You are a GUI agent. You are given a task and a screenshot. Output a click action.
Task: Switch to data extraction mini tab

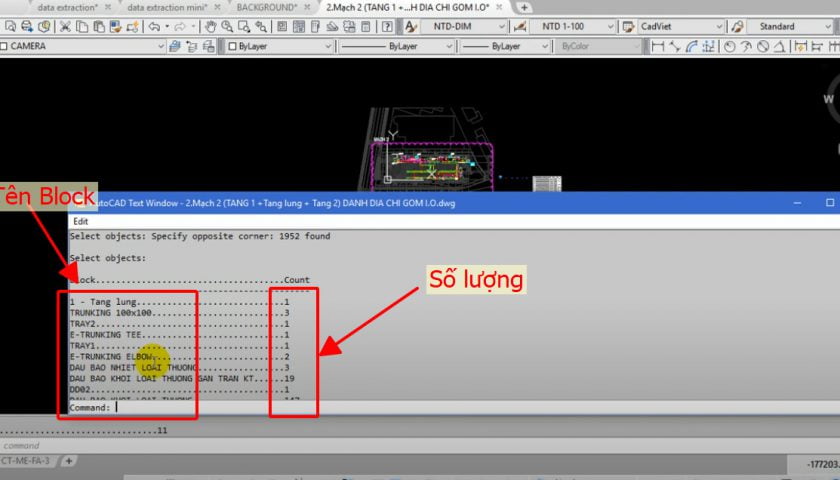click(x=168, y=7)
